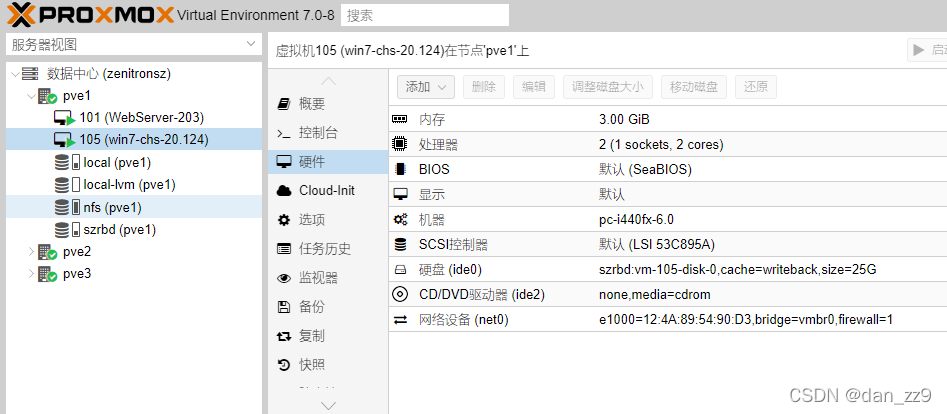Select the 网络设备 (net0) arrows icon
The width and height of the screenshot is (947, 414).
point(400,320)
